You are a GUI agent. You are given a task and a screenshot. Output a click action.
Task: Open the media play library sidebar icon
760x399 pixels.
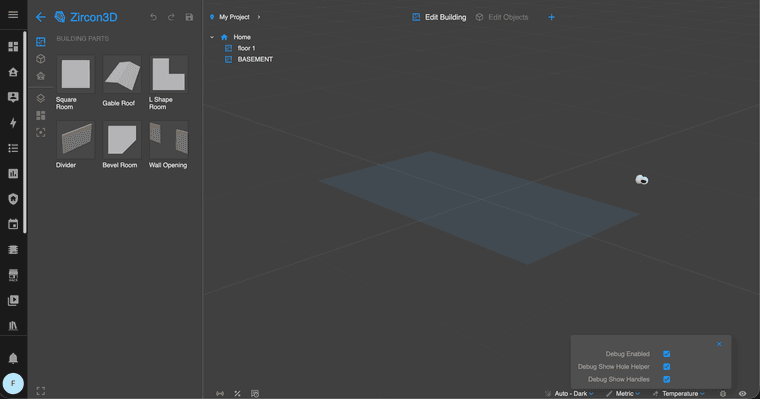[13, 300]
